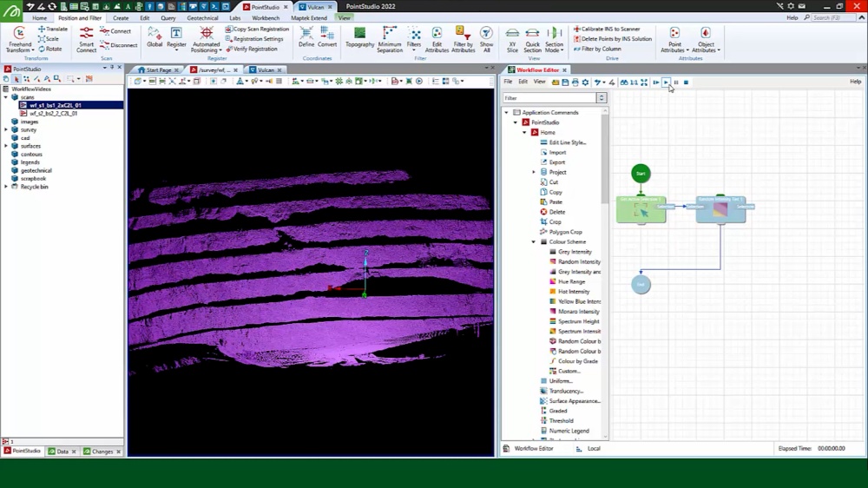Open Registration Settings
This screenshot has height=488, width=868.
pos(254,39)
